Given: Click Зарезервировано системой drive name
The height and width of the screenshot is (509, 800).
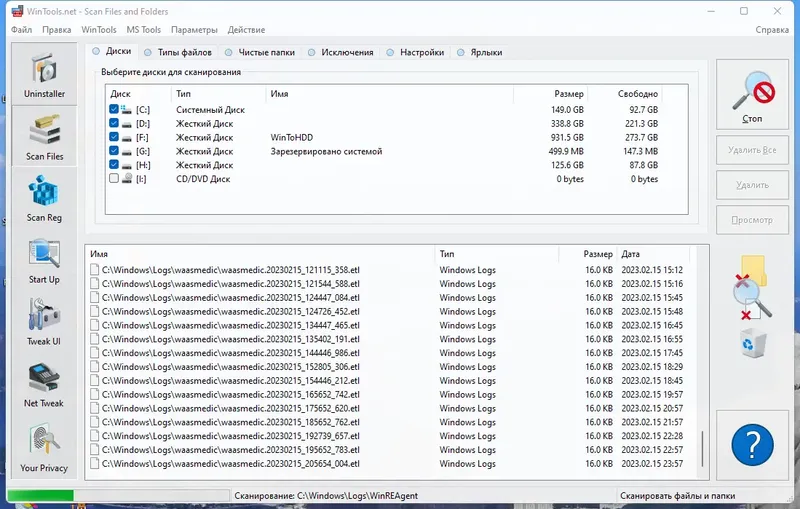Looking at the screenshot, I should click(x=326, y=151).
